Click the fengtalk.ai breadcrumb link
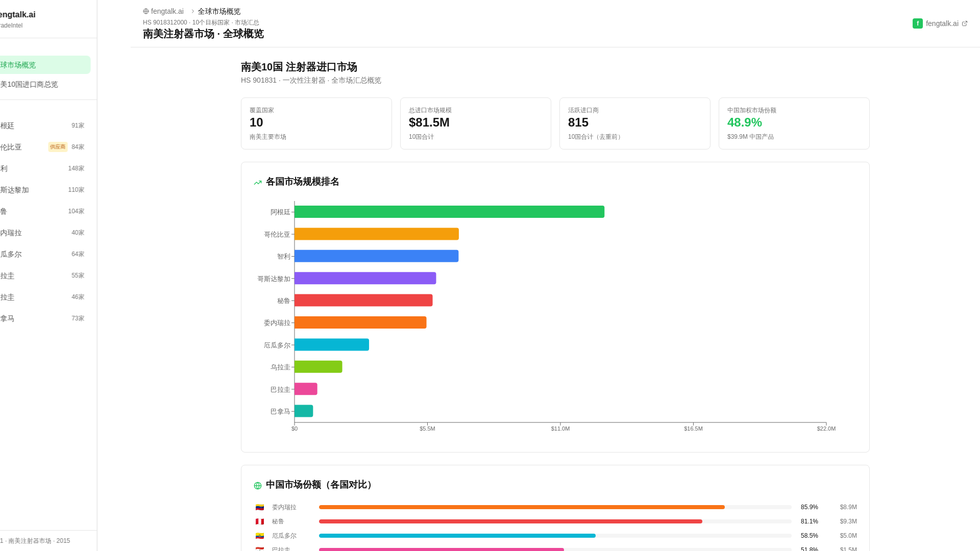 167,11
